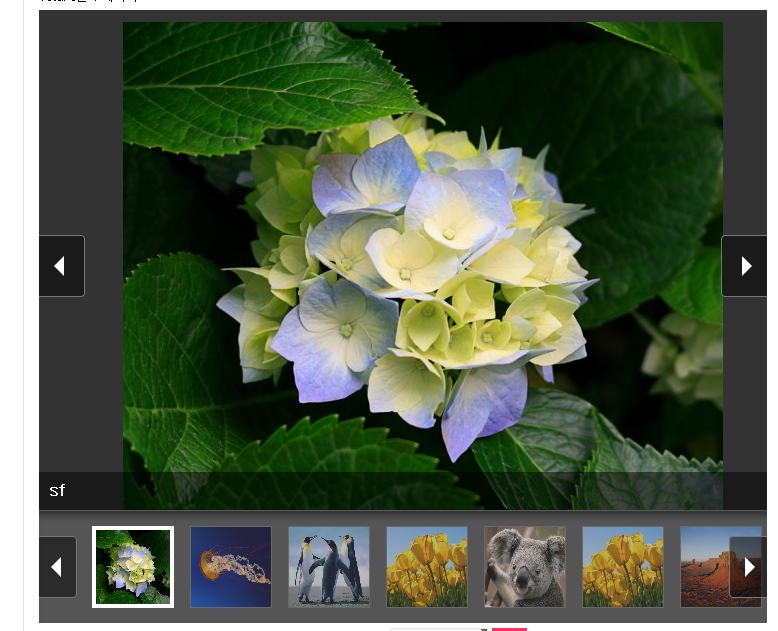778x631 pixels.
Task: Click the "sf" caption text
Action: click(x=57, y=490)
